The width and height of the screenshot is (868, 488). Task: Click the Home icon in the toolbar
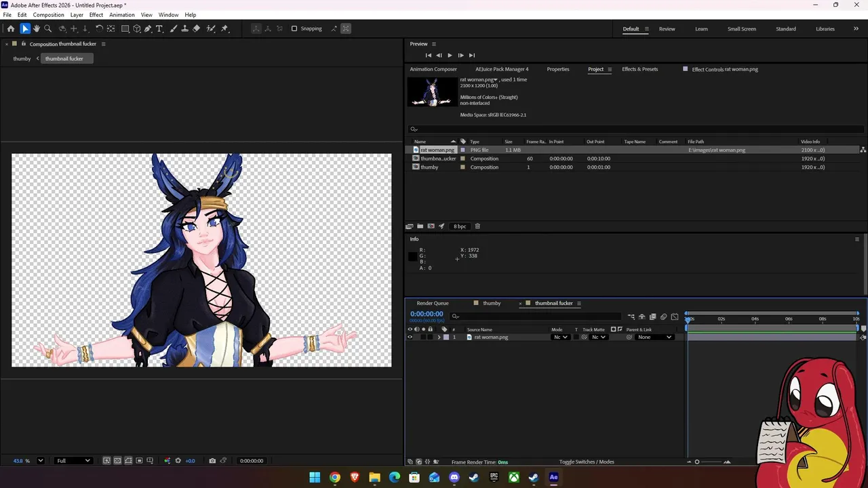click(x=10, y=28)
